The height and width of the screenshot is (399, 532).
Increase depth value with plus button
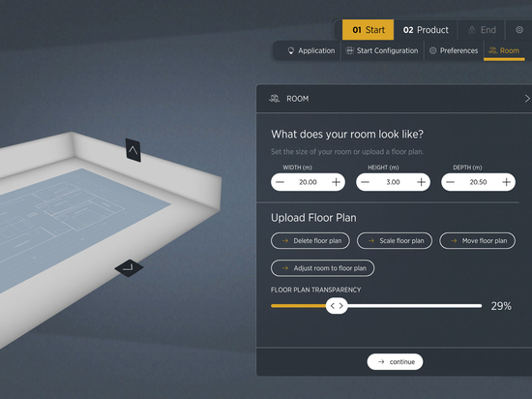[x=506, y=182]
